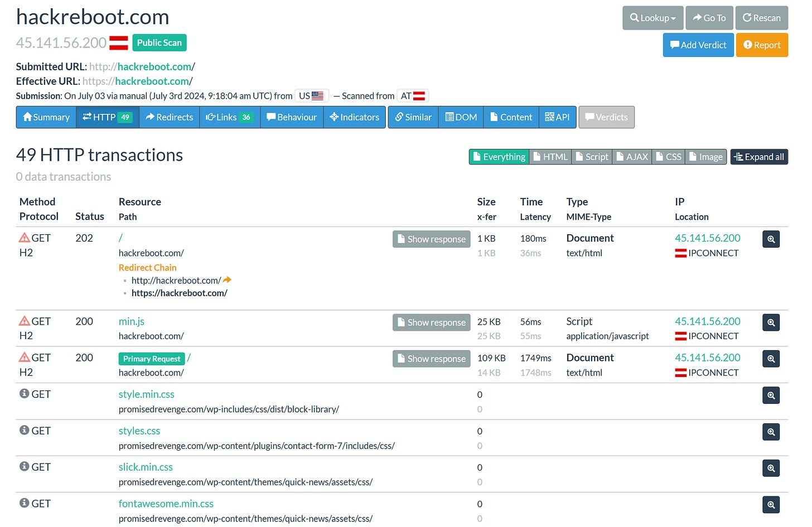Select the HTTP 49 tab
812x527 pixels.
108,117
